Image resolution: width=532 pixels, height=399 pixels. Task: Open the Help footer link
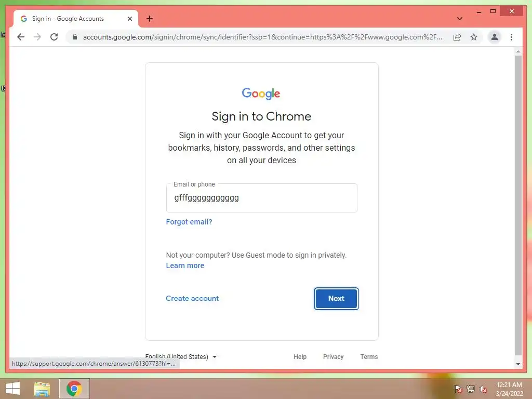click(300, 356)
